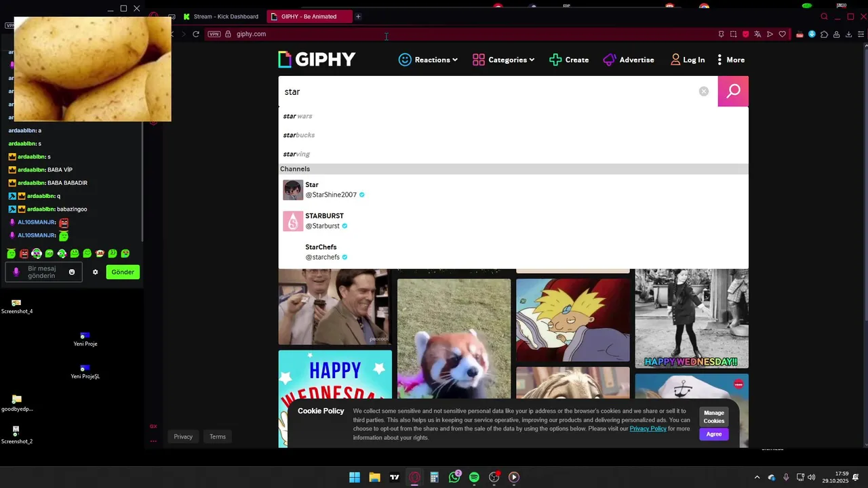Image resolution: width=868 pixels, height=488 pixels.
Task: Click the pin icon in address bar
Action: click(x=721, y=34)
